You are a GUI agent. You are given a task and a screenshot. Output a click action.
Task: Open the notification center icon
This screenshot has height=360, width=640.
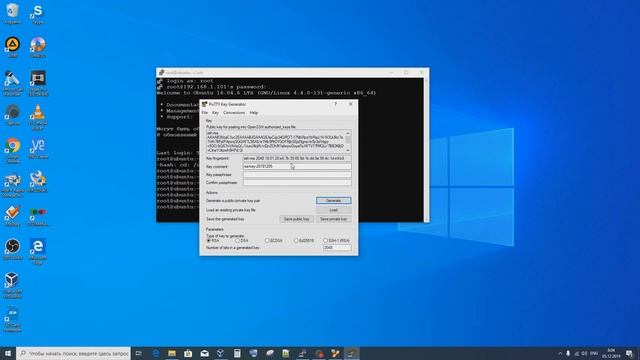[630, 353]
